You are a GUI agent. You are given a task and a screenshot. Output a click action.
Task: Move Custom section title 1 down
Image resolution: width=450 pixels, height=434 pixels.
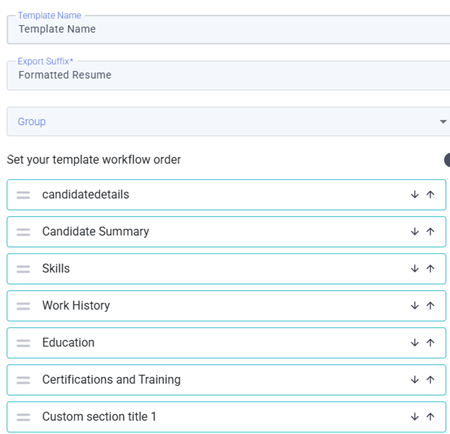[414, 416]
